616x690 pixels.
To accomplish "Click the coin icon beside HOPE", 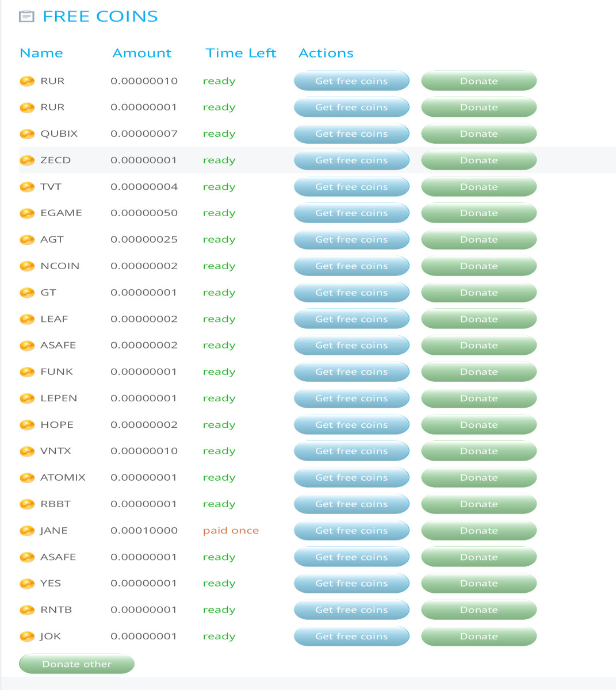I will tap(27, 425).
